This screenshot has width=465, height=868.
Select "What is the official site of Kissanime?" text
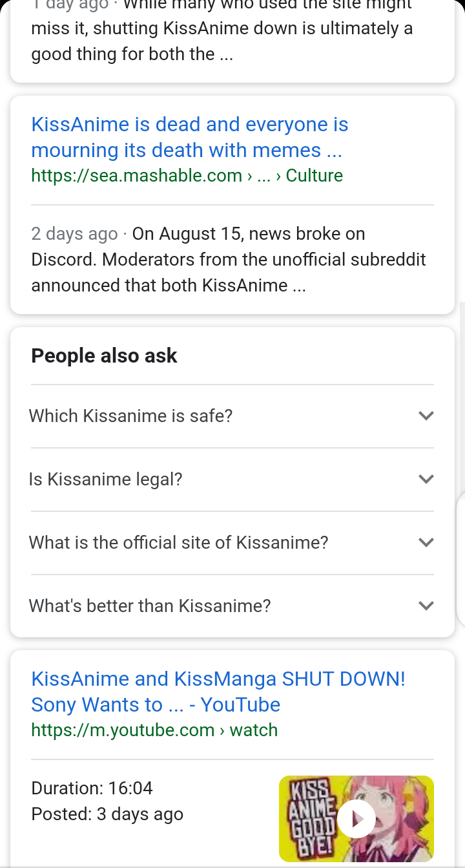point(179,542)
